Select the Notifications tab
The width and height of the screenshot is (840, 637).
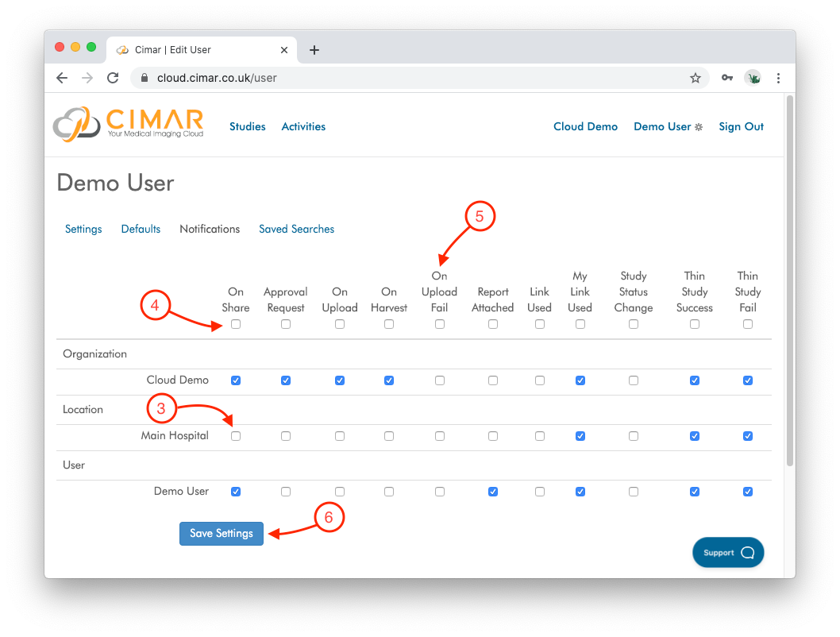click(210, 230)
